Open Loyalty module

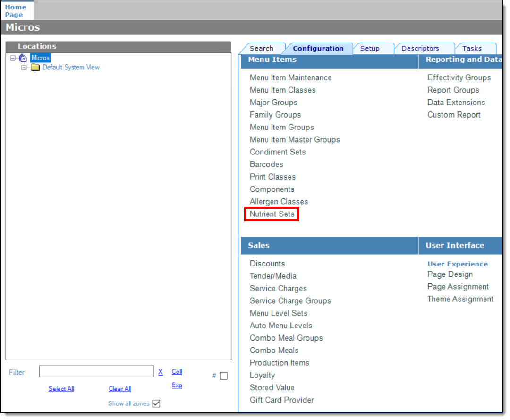pyautogui.click(x=262, y=375)
